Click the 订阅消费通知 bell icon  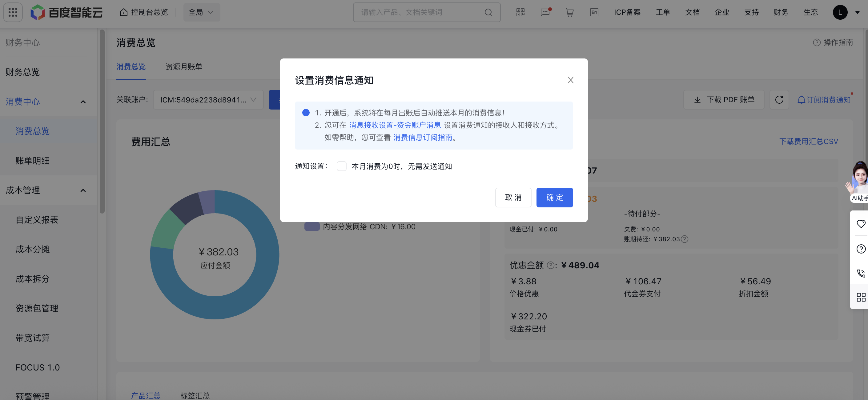801,100
